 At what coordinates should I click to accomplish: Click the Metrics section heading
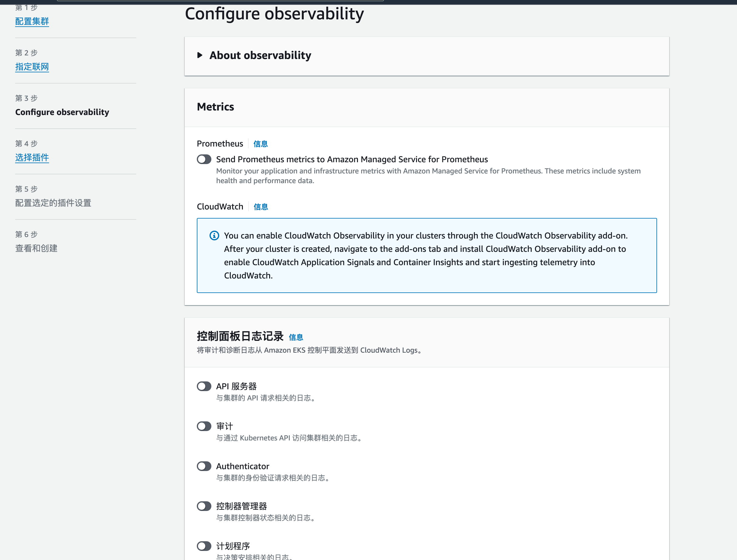click(x=215, y=107)
